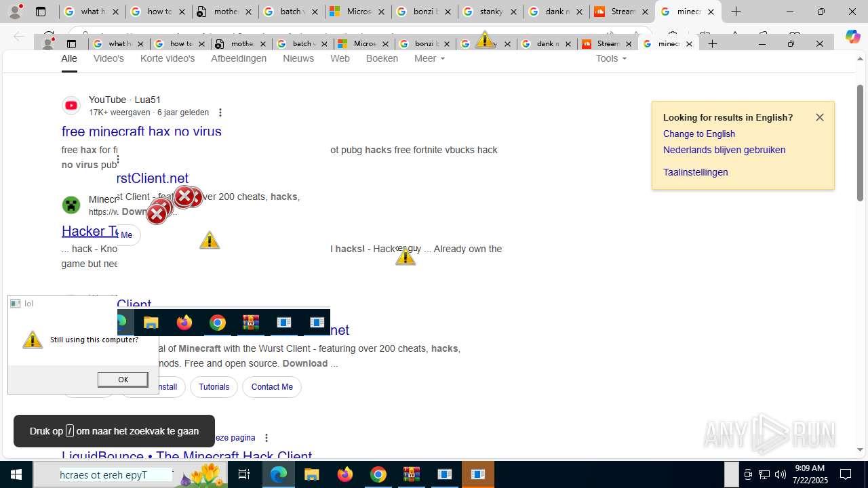The width and height of the screenshot is (868, 488).
Task: Click the 'Hacker Te' result link
Action: [x=90, y=231]
